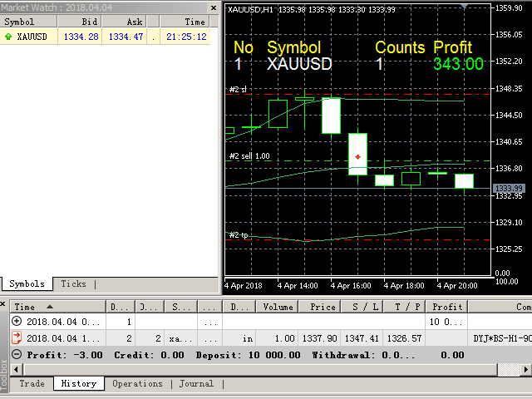Click the comment DYJ*BS-H1 cell
The height and width of the screenshot is (399, 532).
pos(500,338)
